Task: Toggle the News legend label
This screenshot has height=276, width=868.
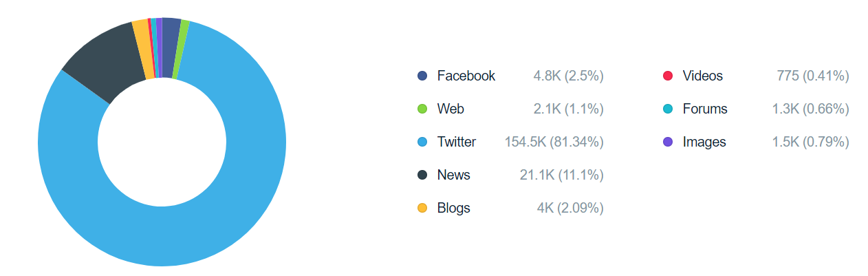Action: point(453,175)
